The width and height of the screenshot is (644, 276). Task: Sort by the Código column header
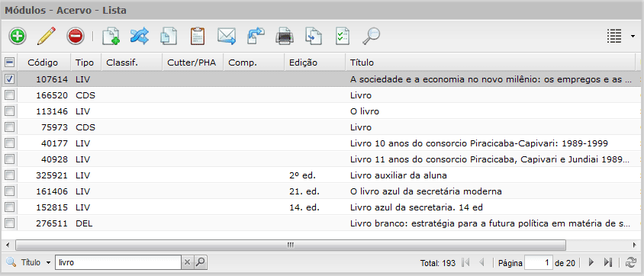coord(43,63)
